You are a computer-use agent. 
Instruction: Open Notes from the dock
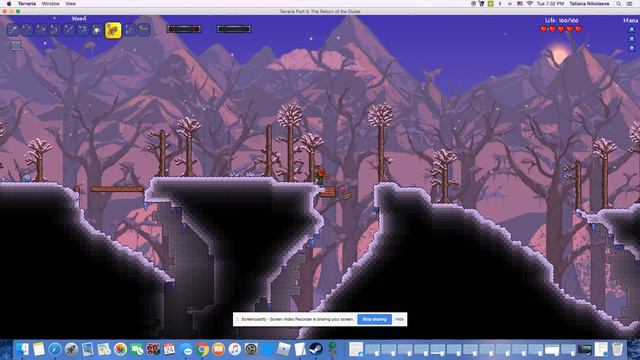click(x=39, y=349)
